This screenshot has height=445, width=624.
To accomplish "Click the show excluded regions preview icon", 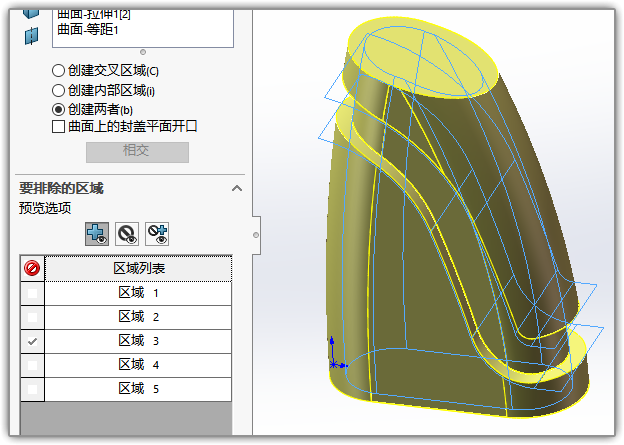I will coord(127,234).
